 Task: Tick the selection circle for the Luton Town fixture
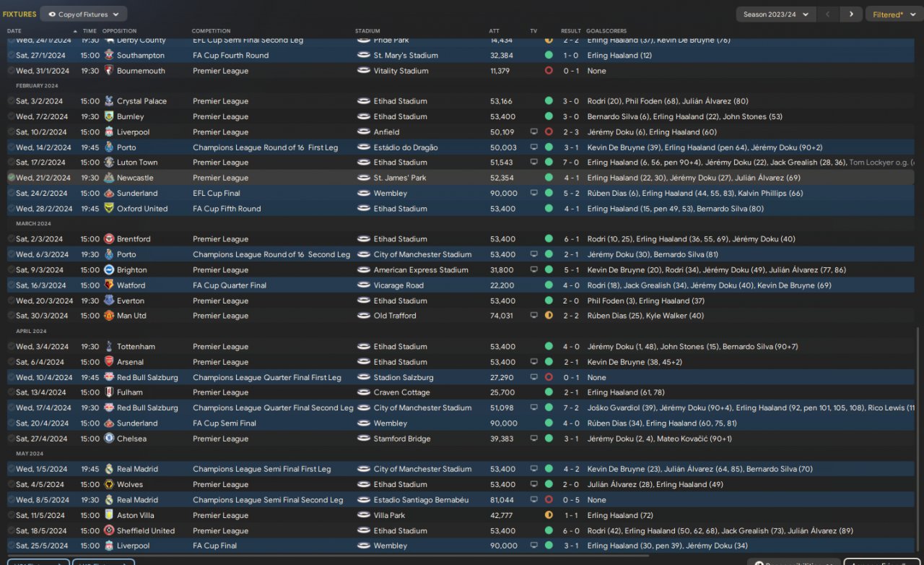(12, 163)
